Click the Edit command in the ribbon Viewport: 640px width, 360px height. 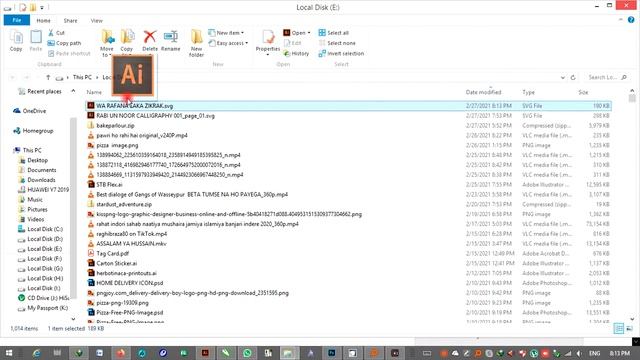point(292,43)
